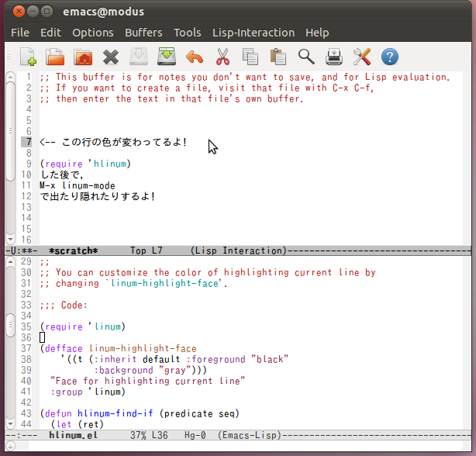Viewport: 476px width, 456px height.
Task: Search with the magnifying glass icon
Action: point(306,57)
